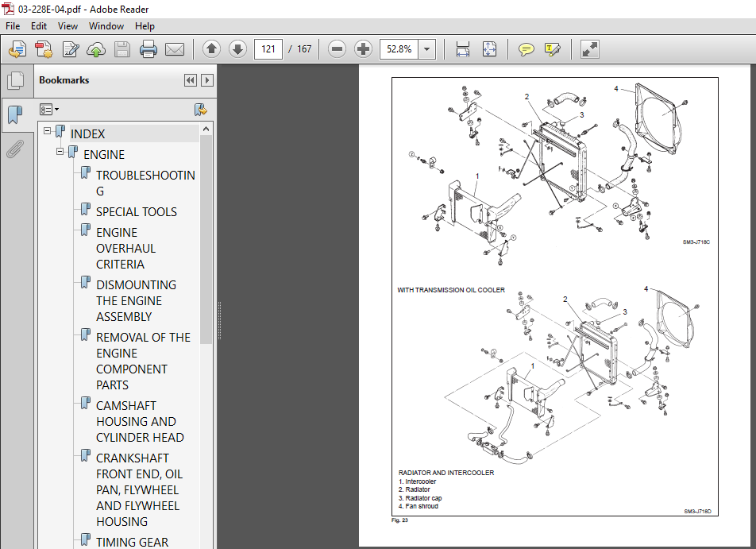Open the TIMING GEAR bookmark
This screenshot has height=549, width=756.
pos(132,542)
